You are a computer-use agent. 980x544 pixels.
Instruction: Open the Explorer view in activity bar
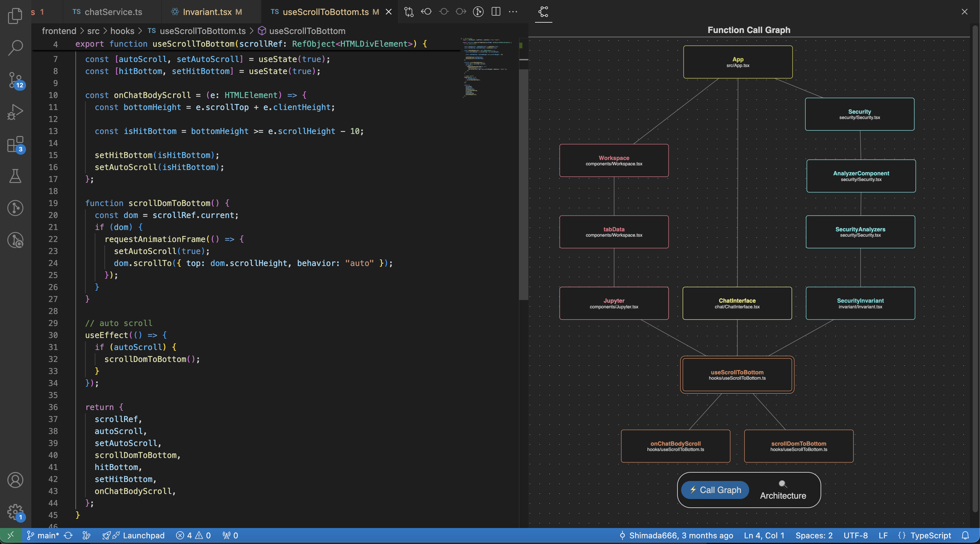[15, 16]
